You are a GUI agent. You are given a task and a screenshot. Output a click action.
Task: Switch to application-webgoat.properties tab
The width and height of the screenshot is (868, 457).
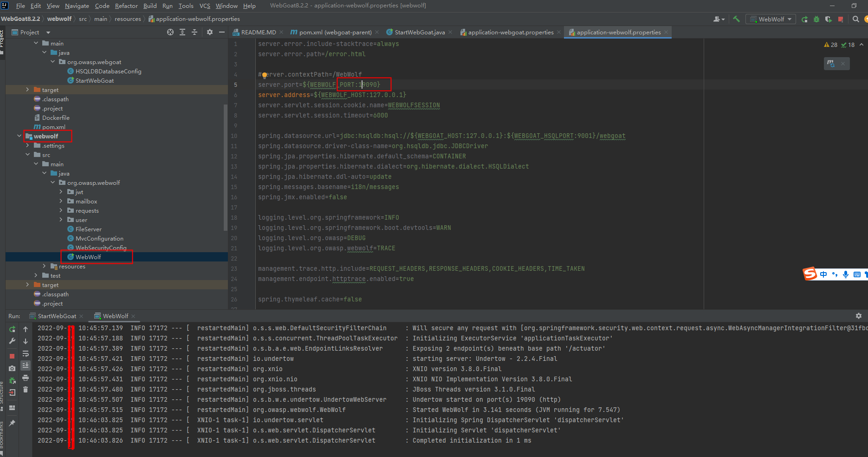click(x=511, y=32)
